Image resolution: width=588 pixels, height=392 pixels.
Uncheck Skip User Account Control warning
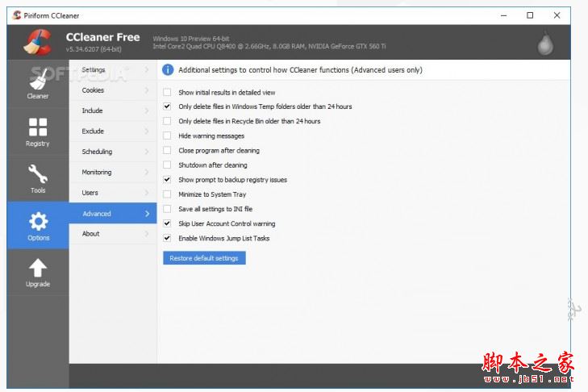[x=167, y=223]
